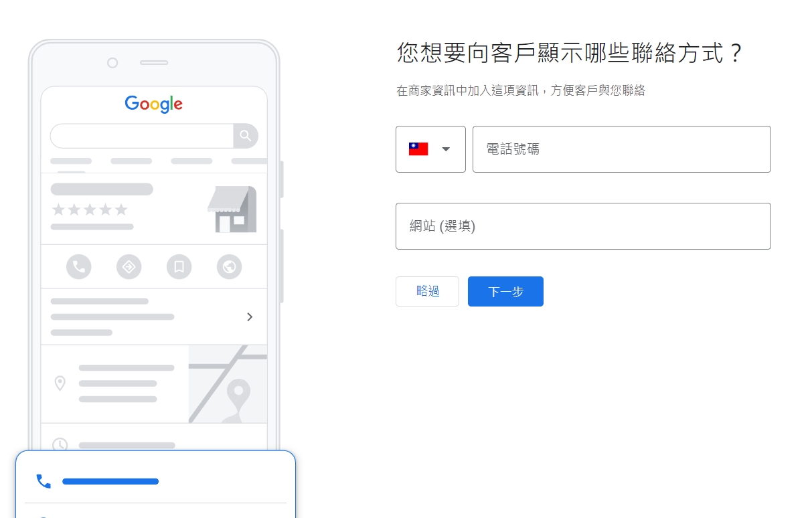Click the magnifier search icon in phone mockup
Screen dimensions: 812x518
point(246,136)
